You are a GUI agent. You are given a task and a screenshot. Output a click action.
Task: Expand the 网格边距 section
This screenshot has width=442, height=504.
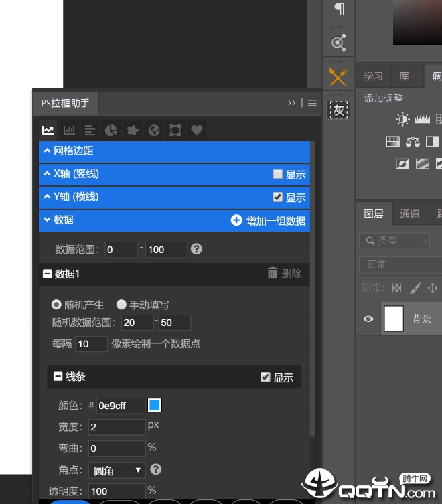tap(174, 151)
